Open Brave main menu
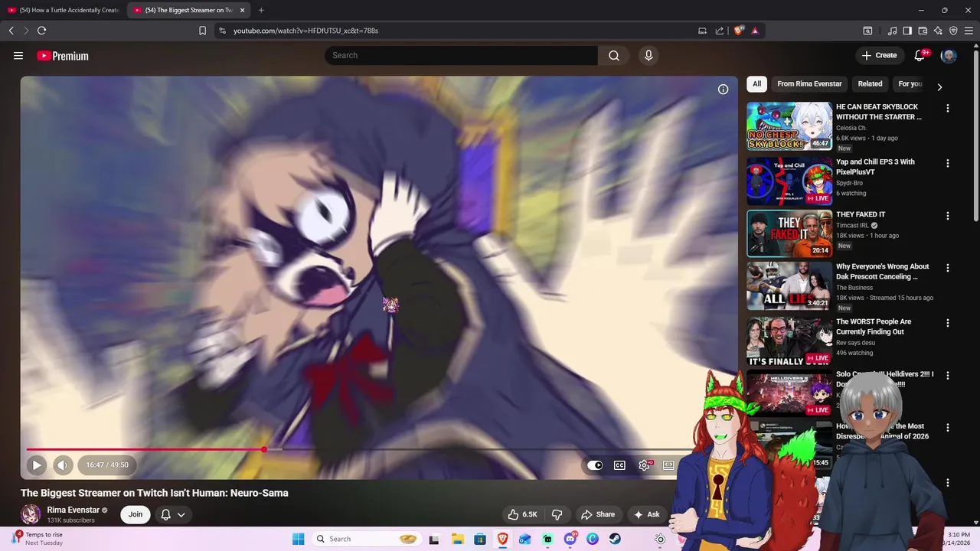 [969, 31]
